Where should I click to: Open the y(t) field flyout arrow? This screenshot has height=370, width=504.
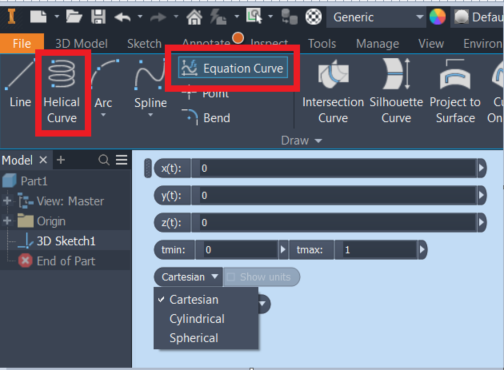click(481, 195)
